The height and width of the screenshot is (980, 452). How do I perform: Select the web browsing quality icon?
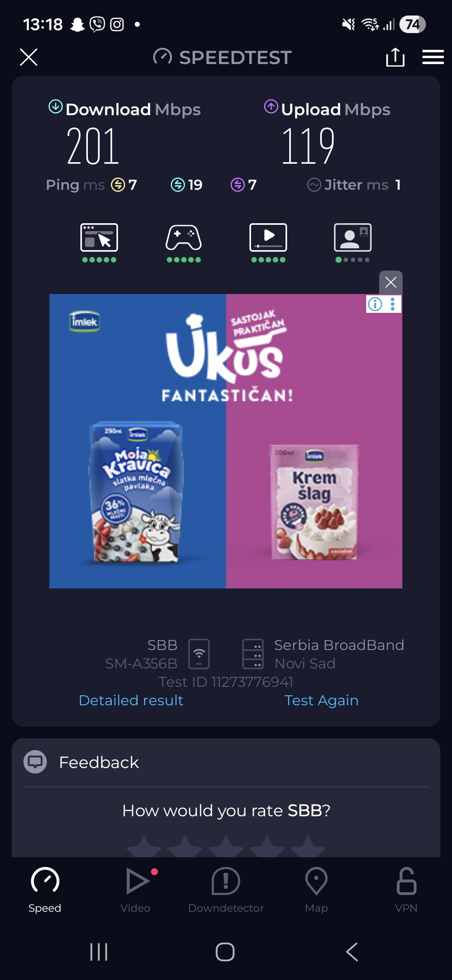coord(99,243)
